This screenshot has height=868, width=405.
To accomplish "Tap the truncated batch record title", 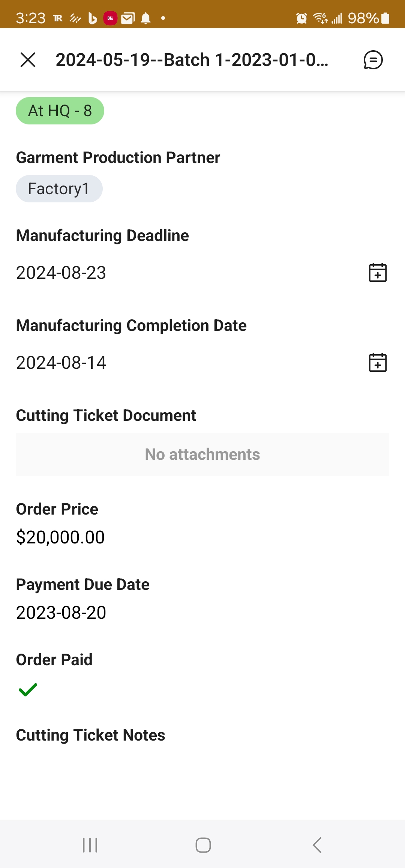I will [192, 60].
